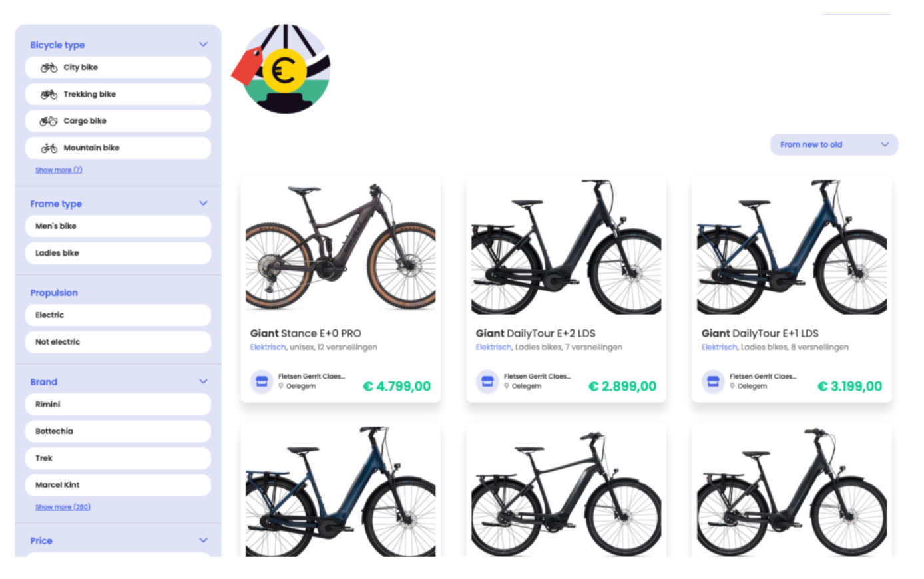This screenshot has height=579, width=924.
Task: Expand the Price filter section
Action: click(203, 540)
